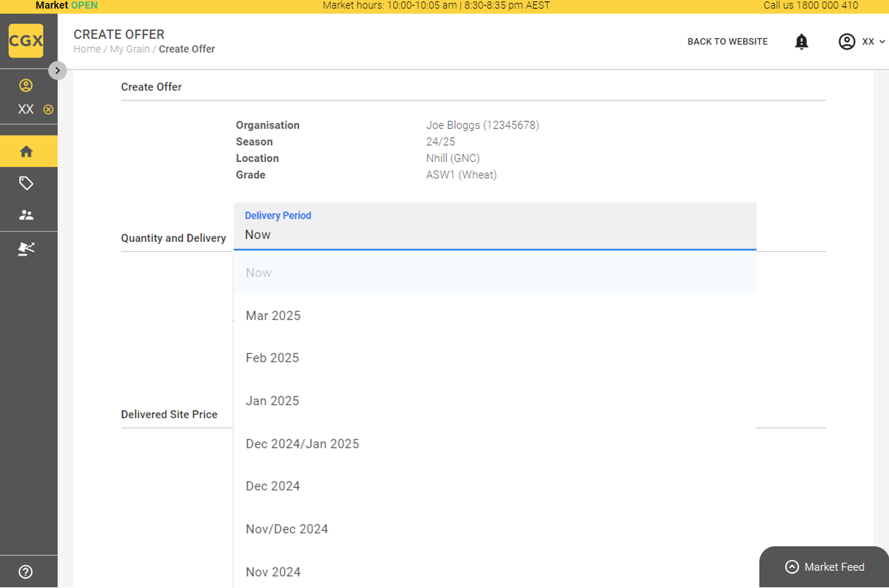Image resolution: width=889 pixels, height=588 pixels.
Task: Open notifications bell icon
Action: 801,41
